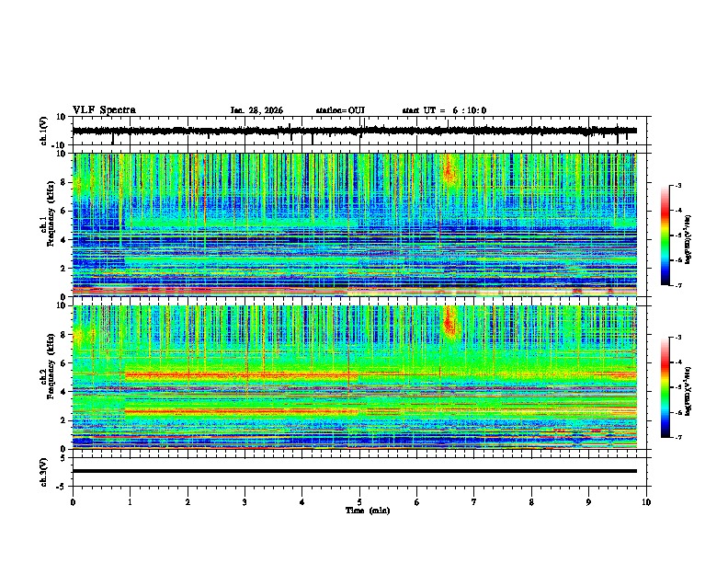Select the "ch.3(V)" axis label
The image size is (728, 563).
[x=43, y=472]
